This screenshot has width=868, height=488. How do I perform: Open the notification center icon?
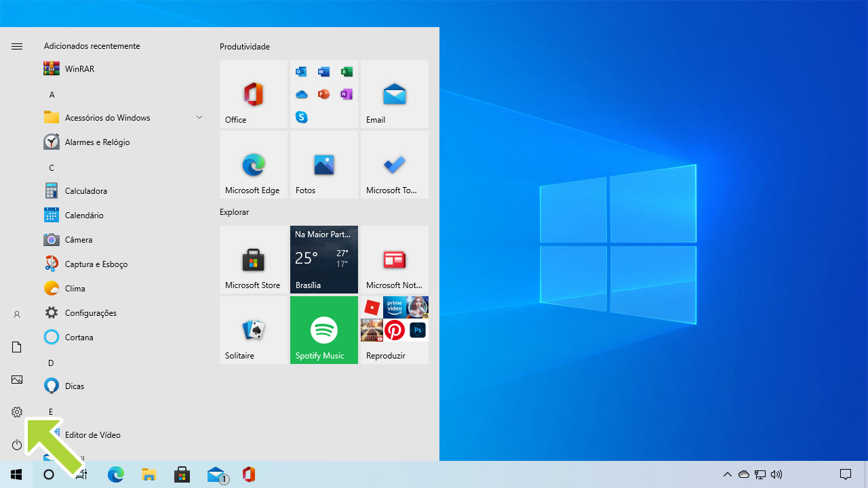pos(846,474)
